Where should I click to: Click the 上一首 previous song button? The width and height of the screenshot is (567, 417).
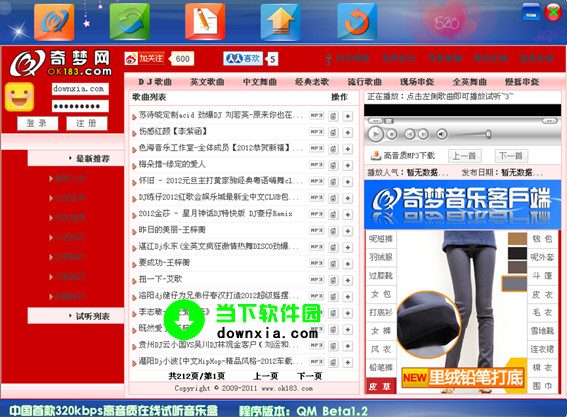pos(465,156)
